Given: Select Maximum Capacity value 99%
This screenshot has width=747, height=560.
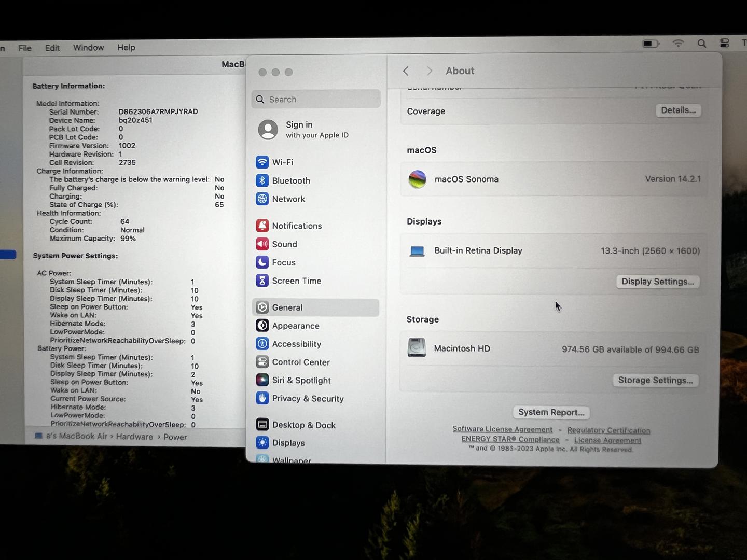Looking at the screenshot, I should tap(128, 239).
